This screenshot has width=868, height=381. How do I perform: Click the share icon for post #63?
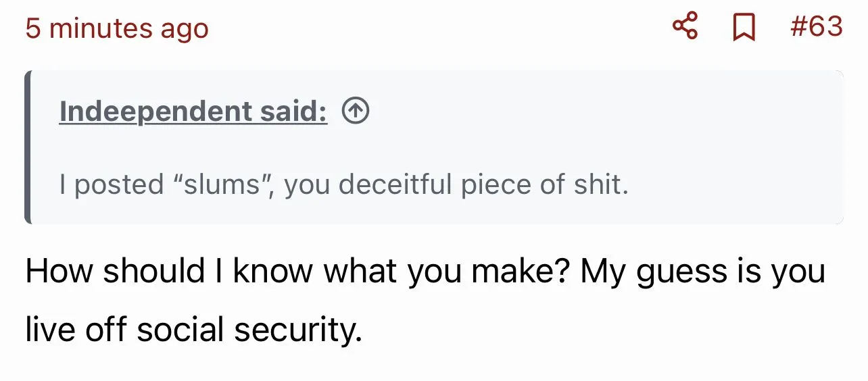point(685,28)
